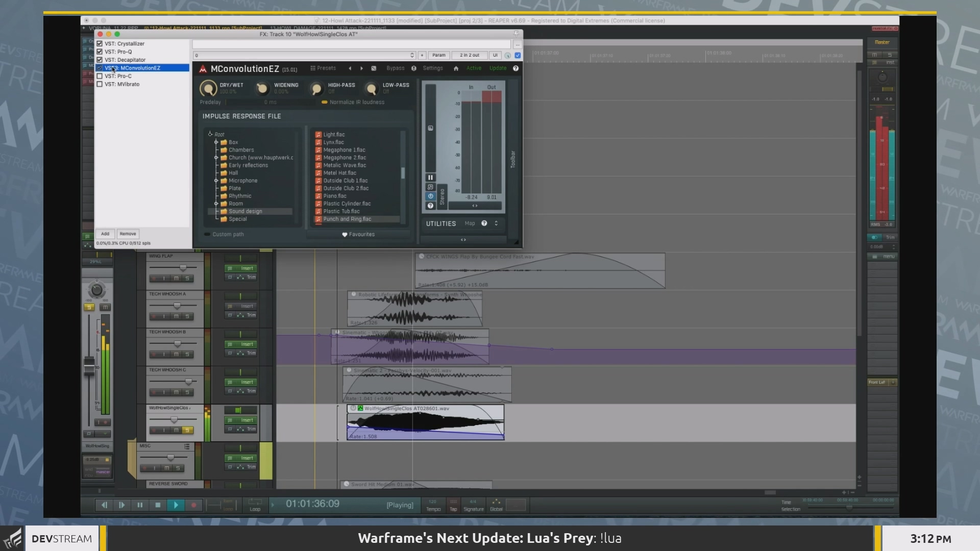
Task: Click the Home icon in MConvolutionEZ
Action: click(x=456, y=68)
